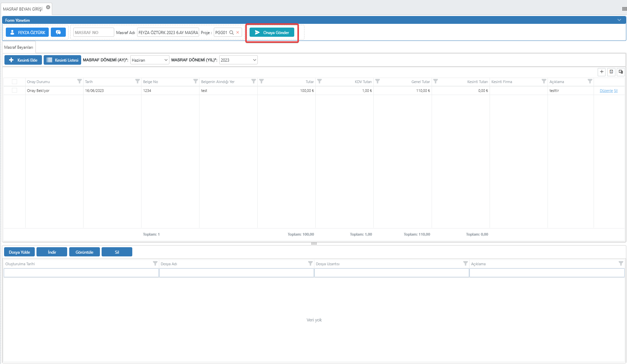Screen dimensions: 627x364
Task: Check the Onay Bekliyor row checkbox
Action: pyautogui.click(x=14, y=90)
